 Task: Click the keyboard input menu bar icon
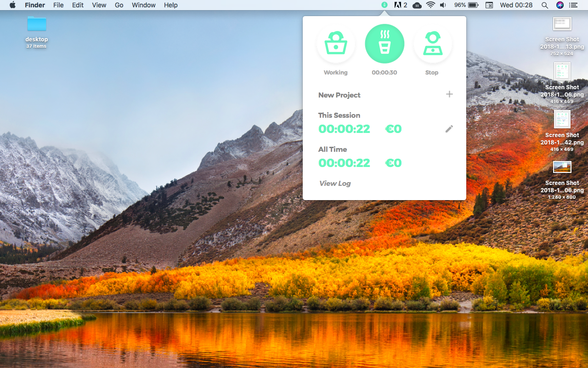coord(489,5)
